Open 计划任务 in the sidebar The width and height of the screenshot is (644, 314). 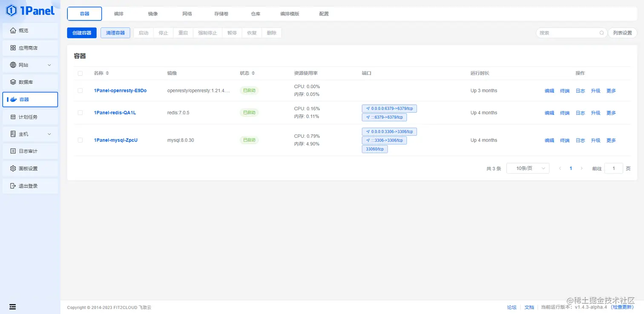point(30,117)
